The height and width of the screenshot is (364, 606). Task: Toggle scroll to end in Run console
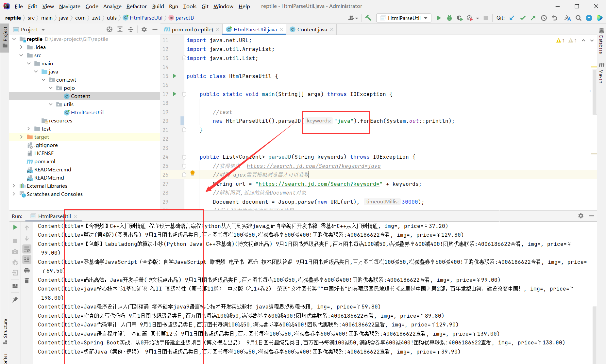click(27, 260)
